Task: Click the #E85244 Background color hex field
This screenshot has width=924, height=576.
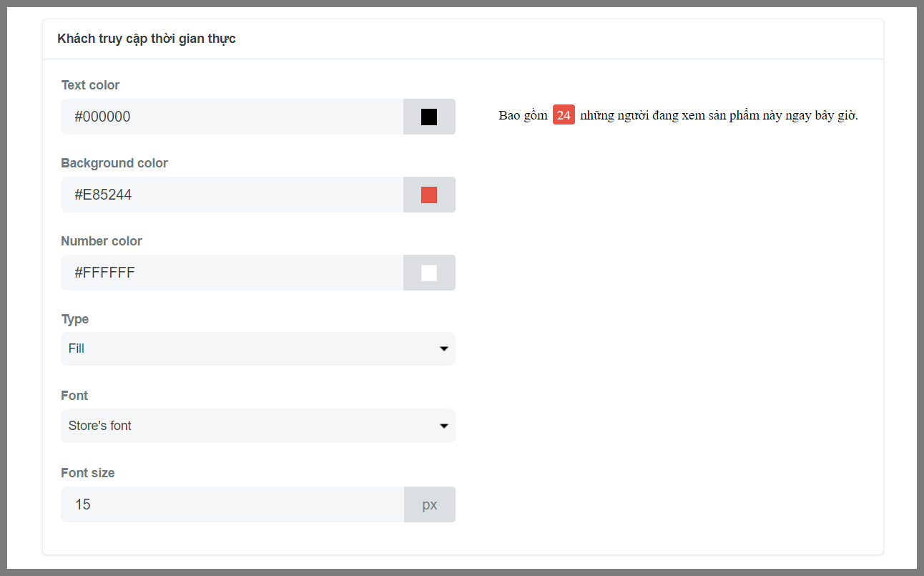Action: [232, 195]
